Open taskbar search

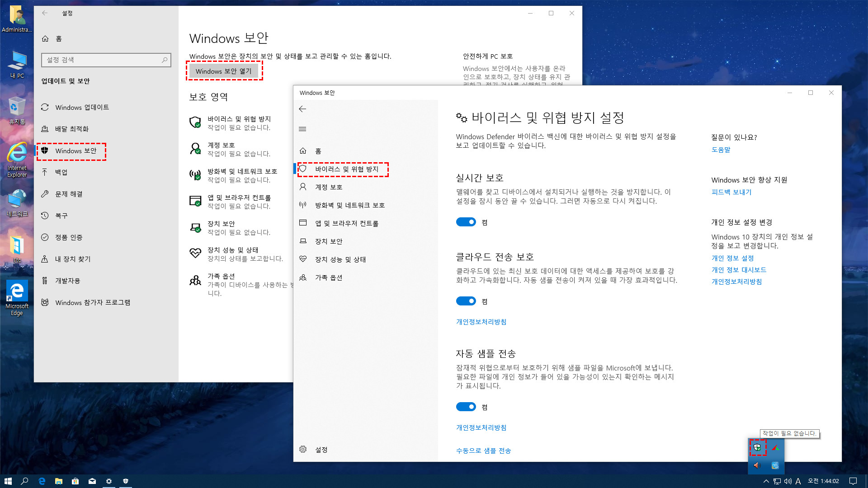[x=24, y=481]
